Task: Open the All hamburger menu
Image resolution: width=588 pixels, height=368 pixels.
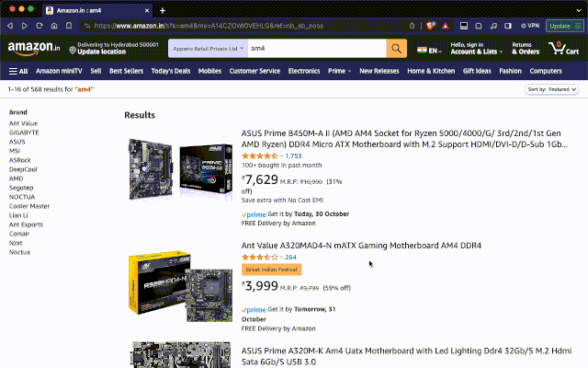Action: pyautogui.click(x=18, y=71)
